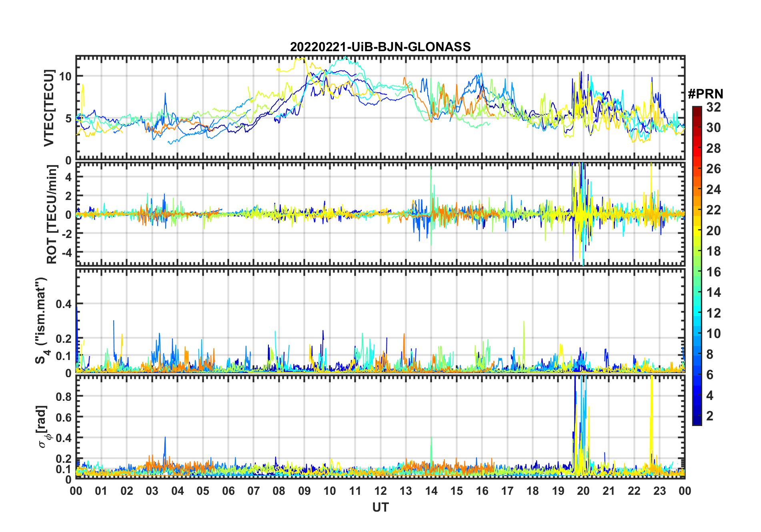Click the sigma phi [rad] y-axis label
The width and height of the screenshot is (761, 532).
43,426
